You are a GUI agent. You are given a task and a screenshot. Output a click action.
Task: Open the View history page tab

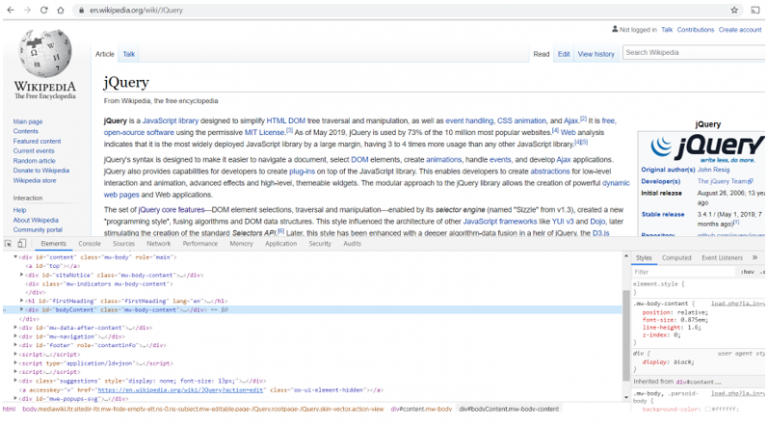click(596, 54)
